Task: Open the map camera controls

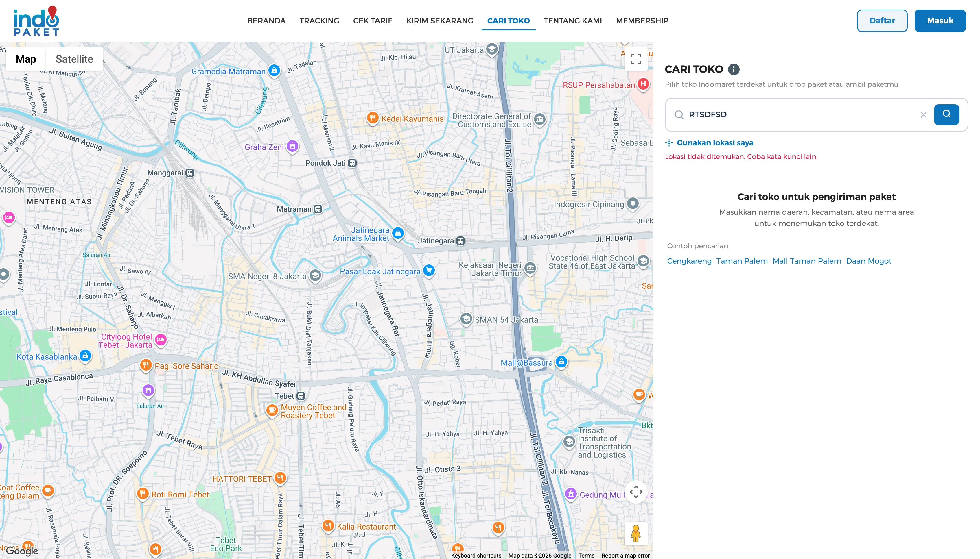Action: point(636,492)
